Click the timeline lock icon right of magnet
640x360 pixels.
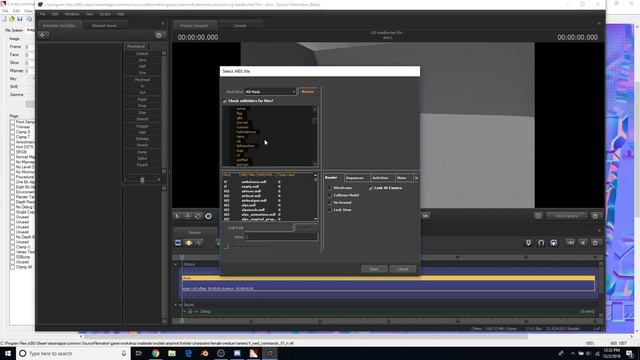click(x=553, y=243)
